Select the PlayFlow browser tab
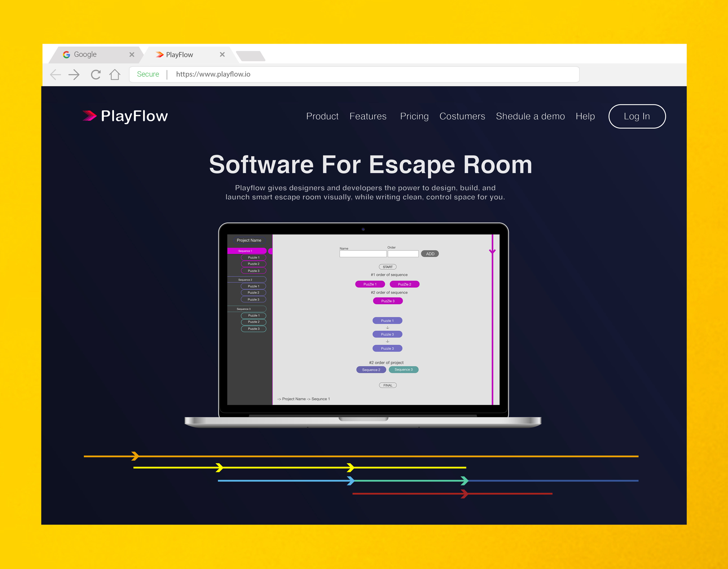Image resolution: width=728 pixels, height=569 pixels. (x=189, y=55)
